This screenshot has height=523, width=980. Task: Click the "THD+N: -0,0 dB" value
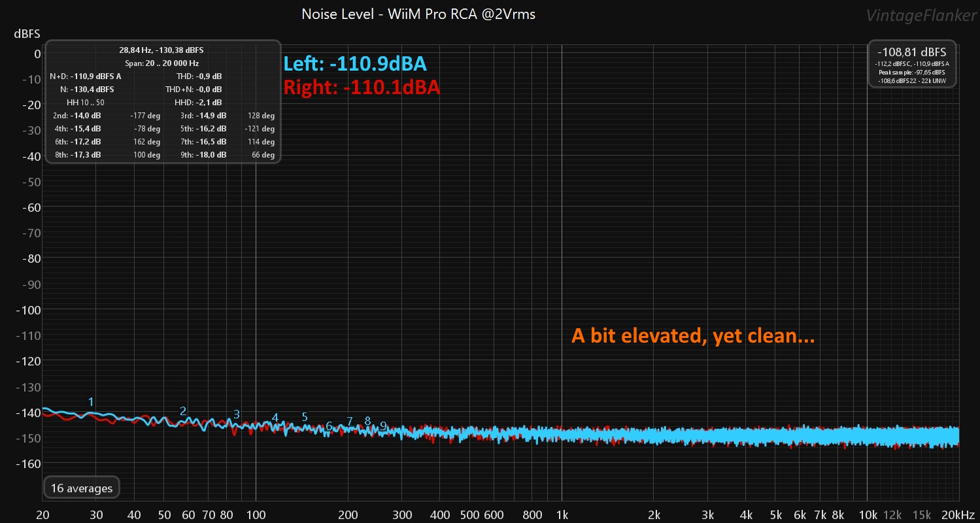194,90
